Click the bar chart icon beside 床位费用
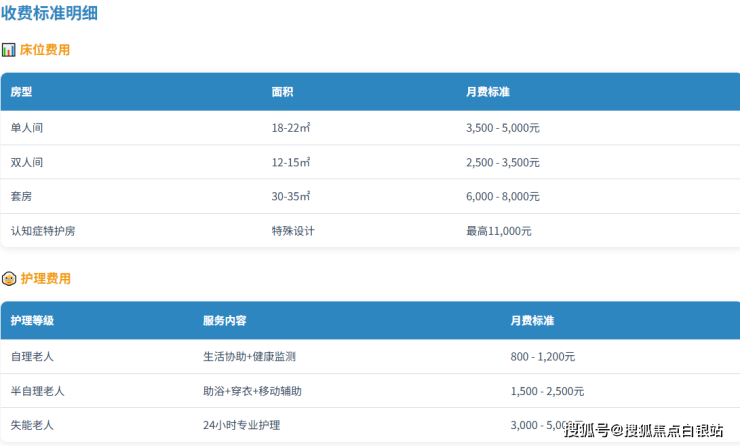Image resolution: width=740 pixels, height=446 pixels. click(9, 50)
